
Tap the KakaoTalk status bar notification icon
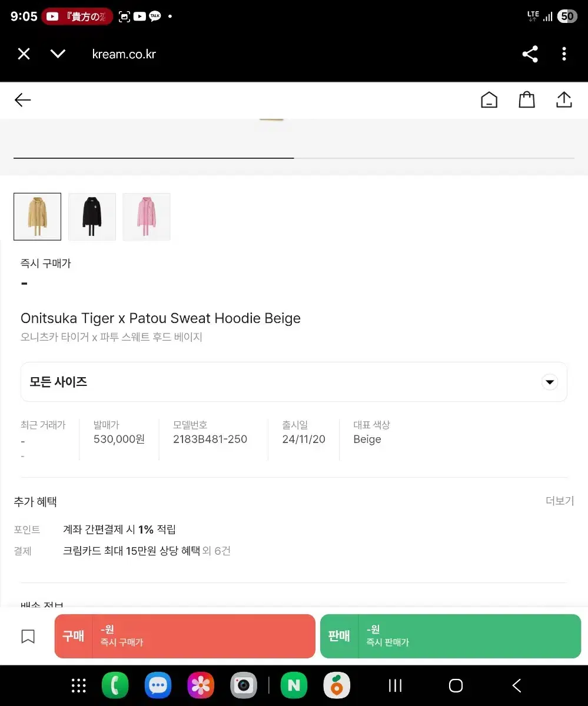tap(155, 17)
